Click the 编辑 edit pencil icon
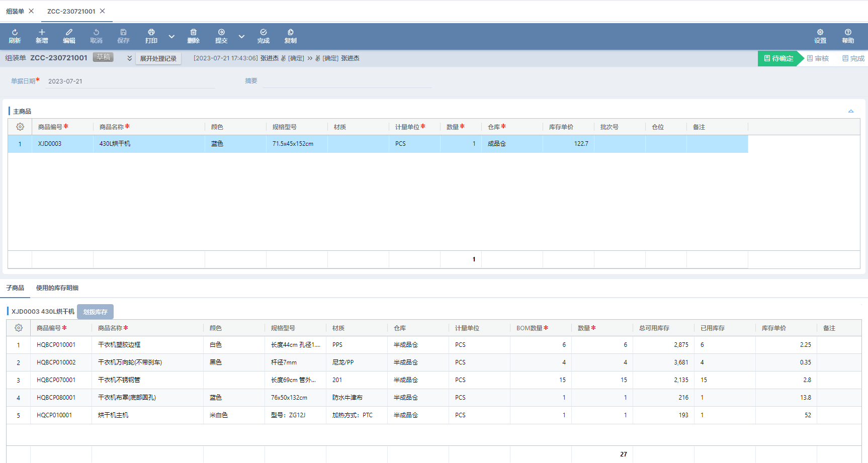Viewport: 868px width, 463px height. (x=69, y=33)
